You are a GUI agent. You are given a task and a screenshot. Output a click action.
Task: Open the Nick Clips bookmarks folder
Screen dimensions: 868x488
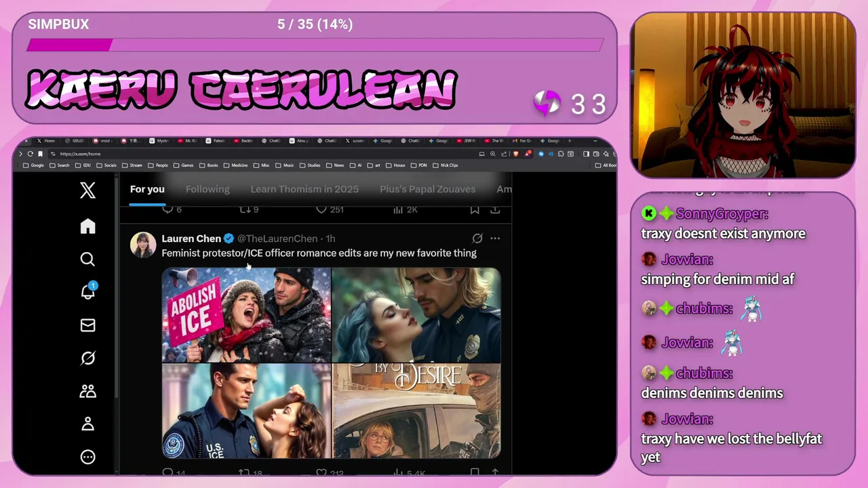point(446,165)
